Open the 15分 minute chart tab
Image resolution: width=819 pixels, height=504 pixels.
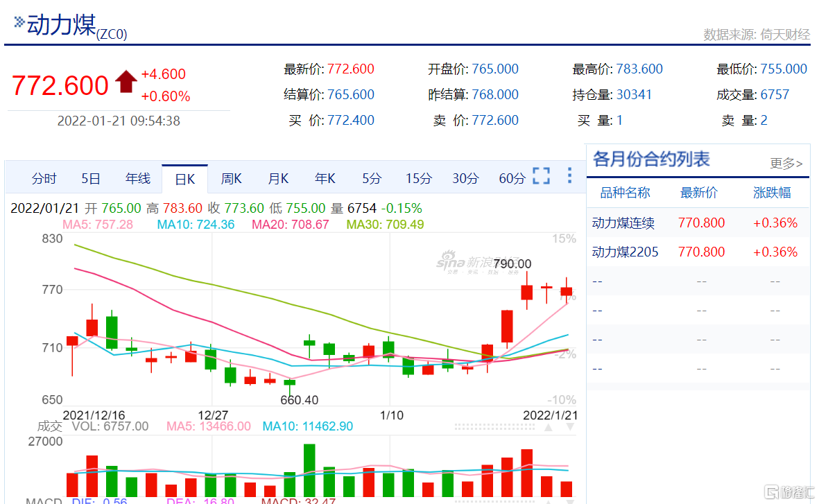419,179
